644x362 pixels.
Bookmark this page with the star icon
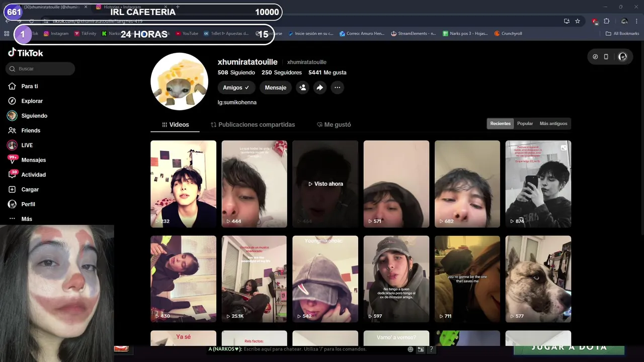[578, 21]
